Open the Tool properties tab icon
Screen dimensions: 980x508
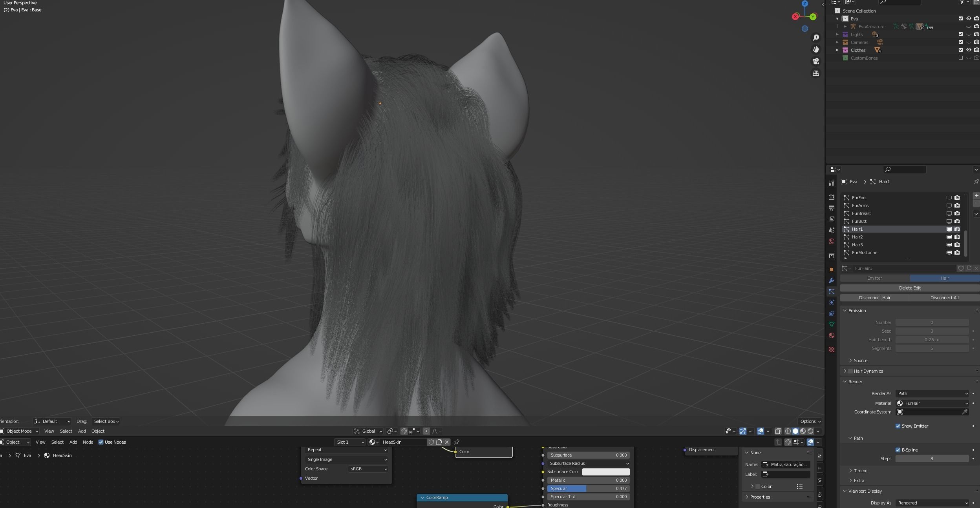pos(831,183)
